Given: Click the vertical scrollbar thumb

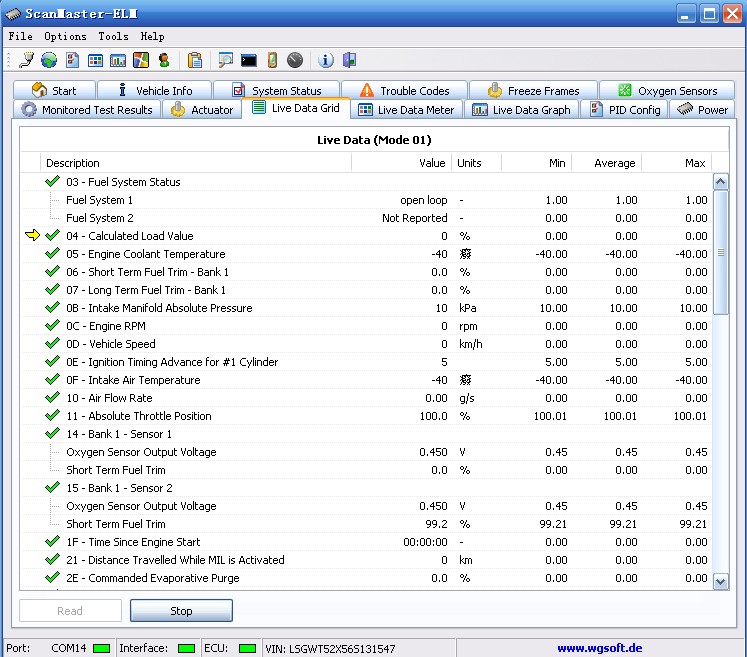Looking at the screenshot, I should (721, 253).
